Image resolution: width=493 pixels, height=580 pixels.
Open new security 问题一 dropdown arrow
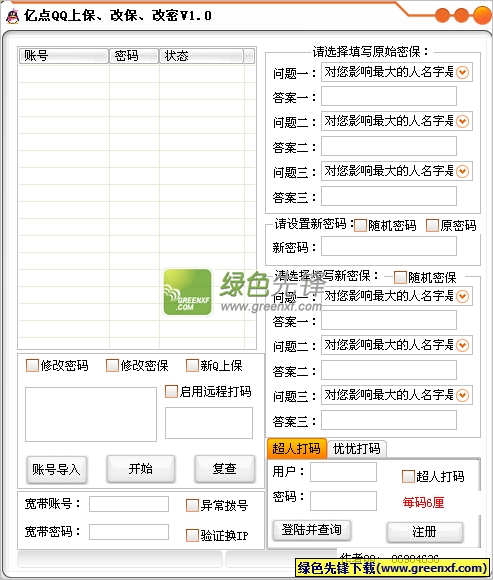(x=463, y=296)
